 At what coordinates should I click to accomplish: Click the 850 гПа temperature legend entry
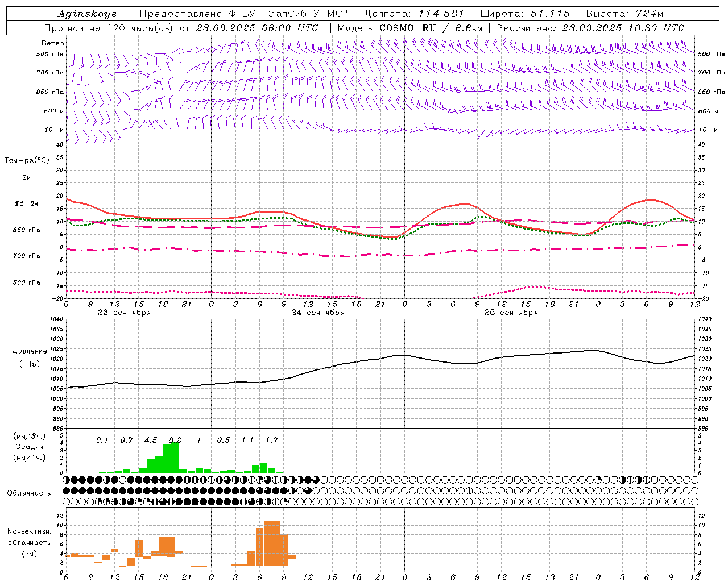(x=26, y=230)
